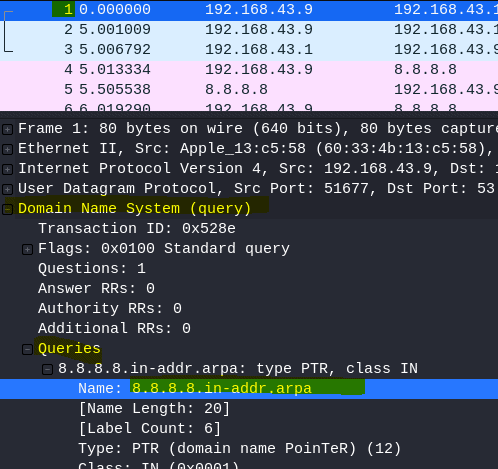Select packet 2 at time 5.001009
Viewport: 498px width, 469px height.
(x=249, y=30)
